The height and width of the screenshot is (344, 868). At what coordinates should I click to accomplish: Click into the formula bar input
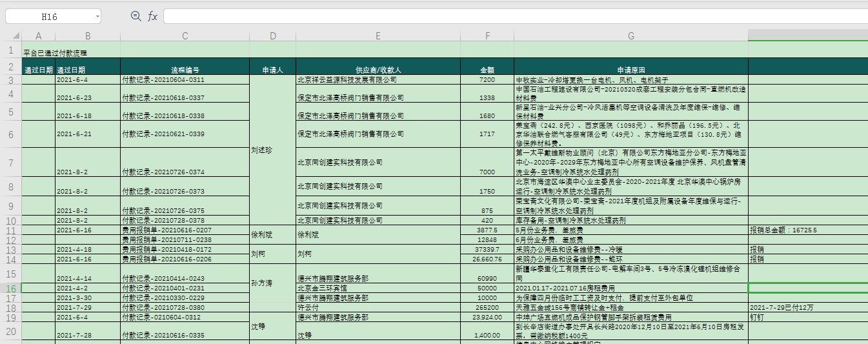click(x=516, y=16)
